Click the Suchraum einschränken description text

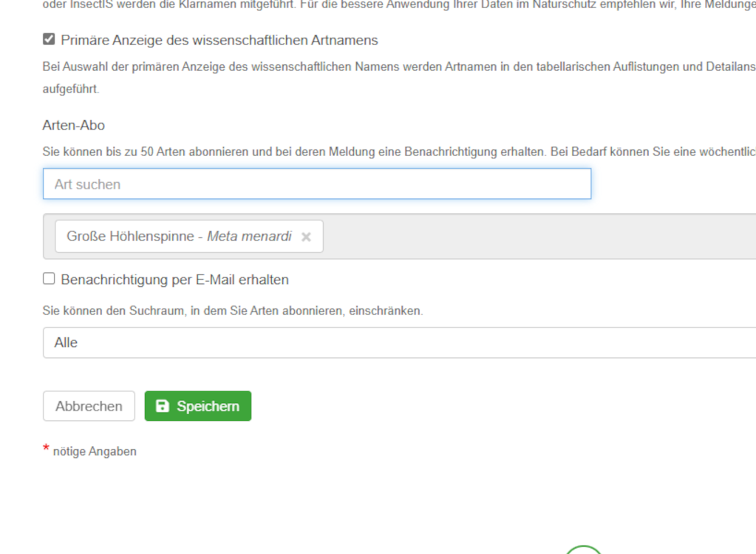pyautogui.click(x=232, y=311)
